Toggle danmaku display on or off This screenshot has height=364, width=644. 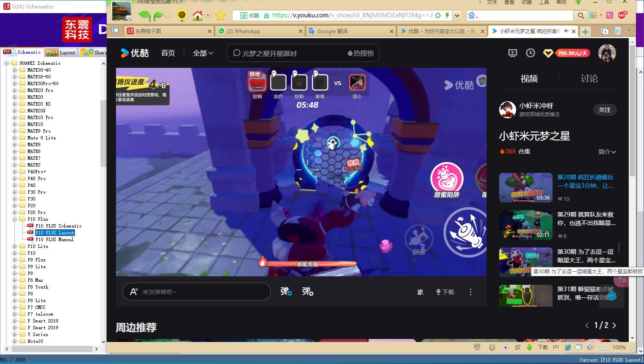coord(286,292)
